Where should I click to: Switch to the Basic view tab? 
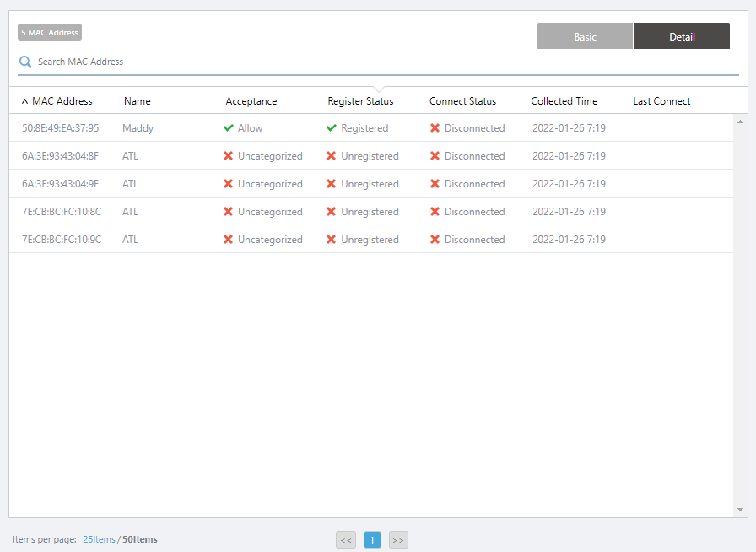[x=585, y=36]
